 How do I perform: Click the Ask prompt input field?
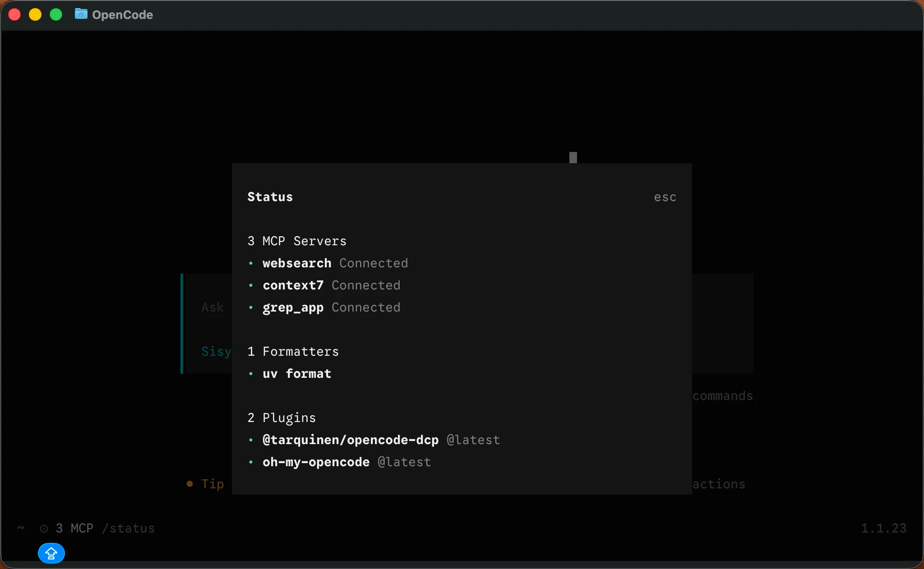[x=212, y=307]
